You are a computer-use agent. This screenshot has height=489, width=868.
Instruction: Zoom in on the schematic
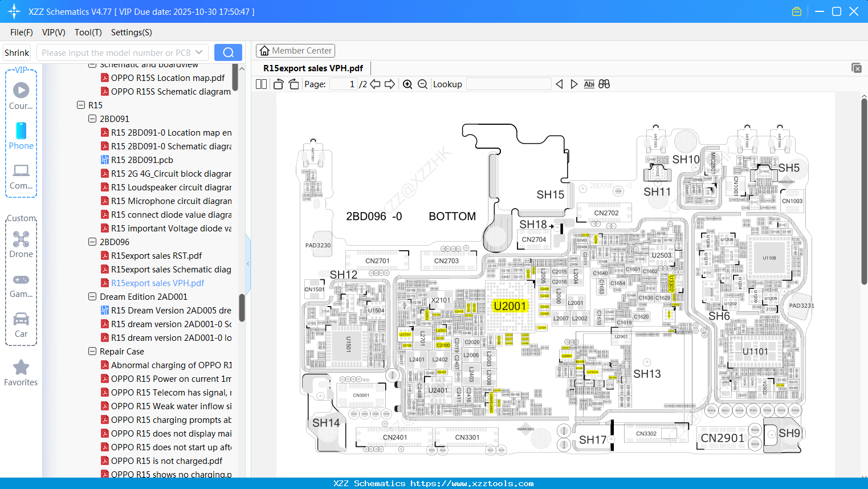click(x=407, y=84)
